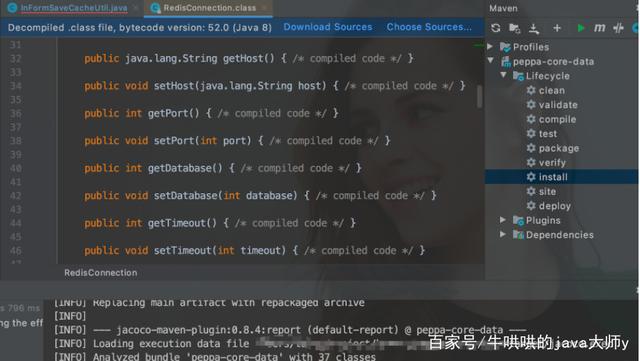Click the Execute Maven Goal 'm' icon
This screenshot has width=640, height=361.
599,28
